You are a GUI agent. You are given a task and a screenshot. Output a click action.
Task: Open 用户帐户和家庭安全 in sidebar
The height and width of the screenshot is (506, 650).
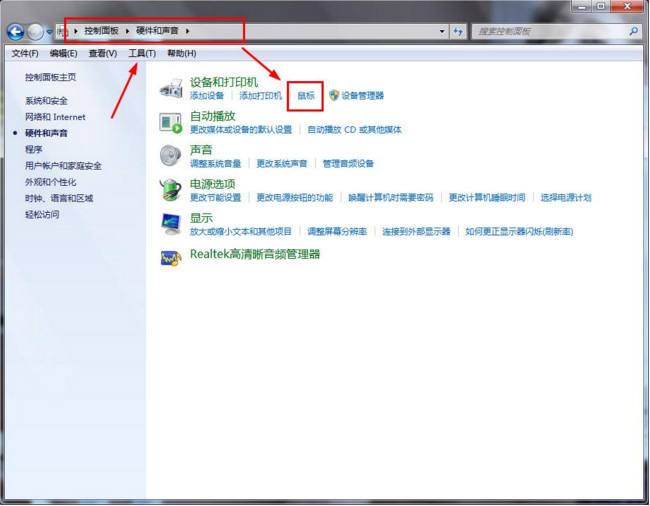pos(63,166)
